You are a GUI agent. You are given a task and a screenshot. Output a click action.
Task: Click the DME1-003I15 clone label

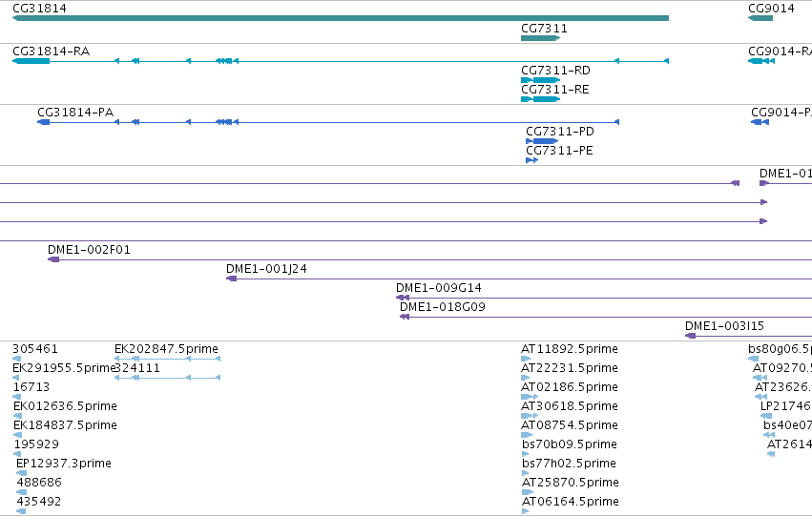(724, 326)
